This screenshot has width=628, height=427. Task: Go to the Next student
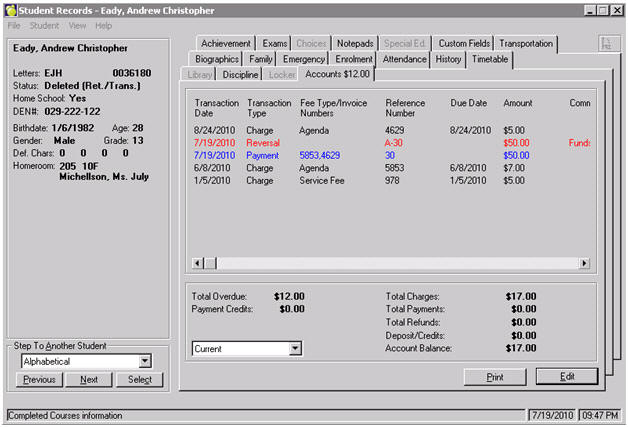tap(89, 380)
